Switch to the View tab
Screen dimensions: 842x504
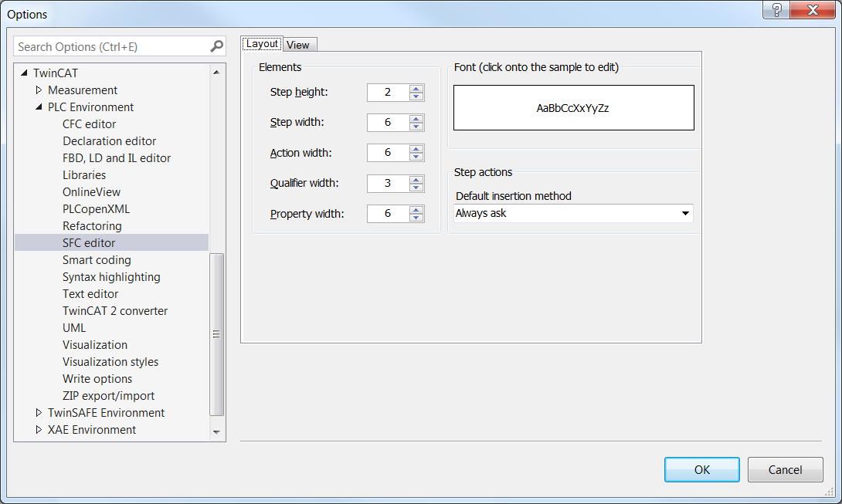pyautogui.click(x=298, y=45)
